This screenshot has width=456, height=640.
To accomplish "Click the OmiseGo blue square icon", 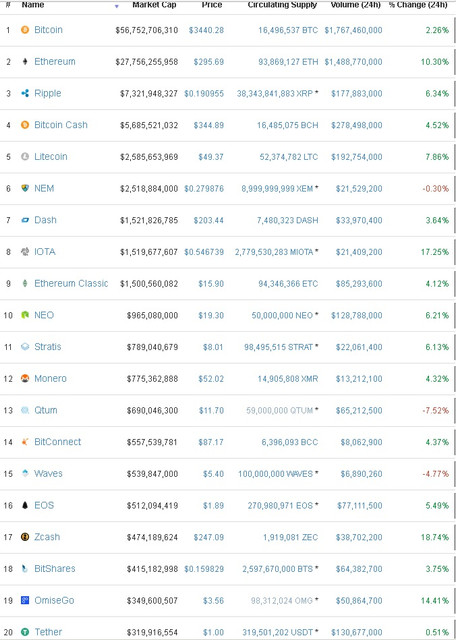I will click(x=25, y=600).
